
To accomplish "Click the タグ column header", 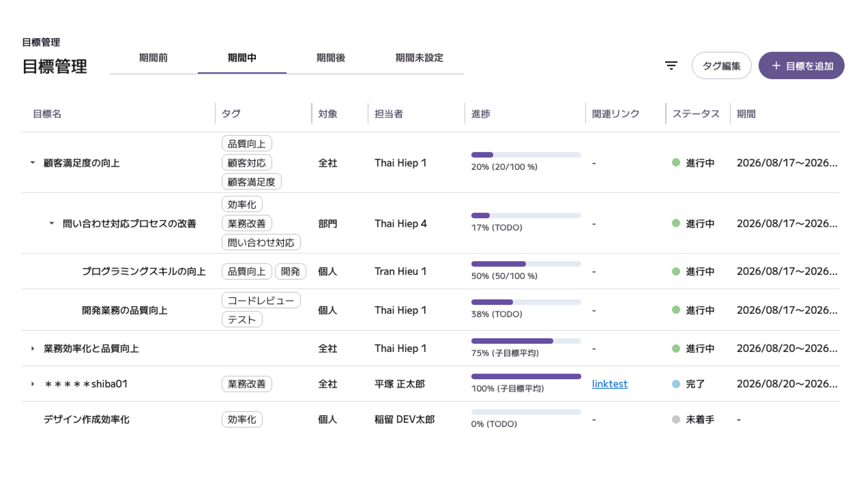I will tap(231, 114).
